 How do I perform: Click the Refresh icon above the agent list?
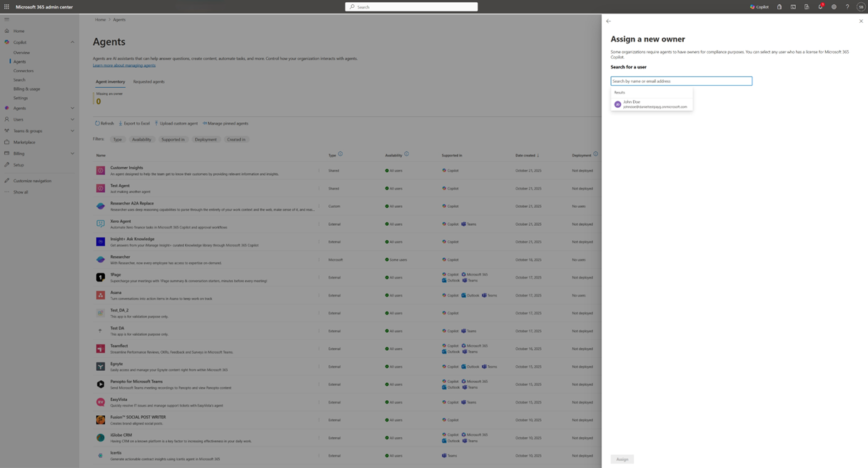click(x=96, y=123)
